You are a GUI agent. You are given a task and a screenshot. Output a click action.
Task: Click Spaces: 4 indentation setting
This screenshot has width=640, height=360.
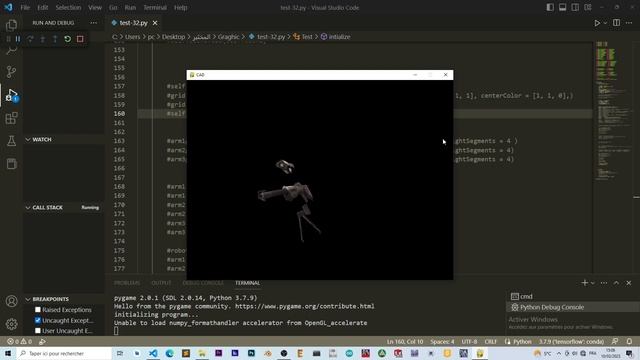442,341
